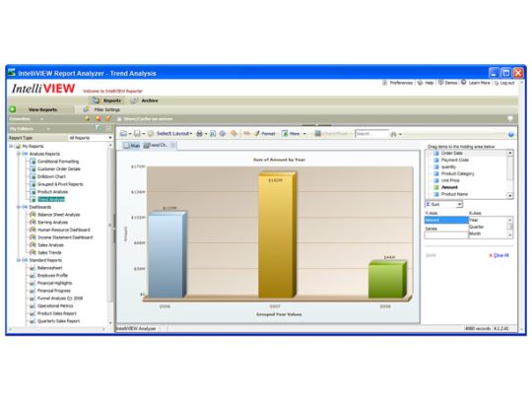The height and width of the screenshot is (399, 532).
Task: Click the save disk icon in toolbar
Action: click(x=137, y=134)
